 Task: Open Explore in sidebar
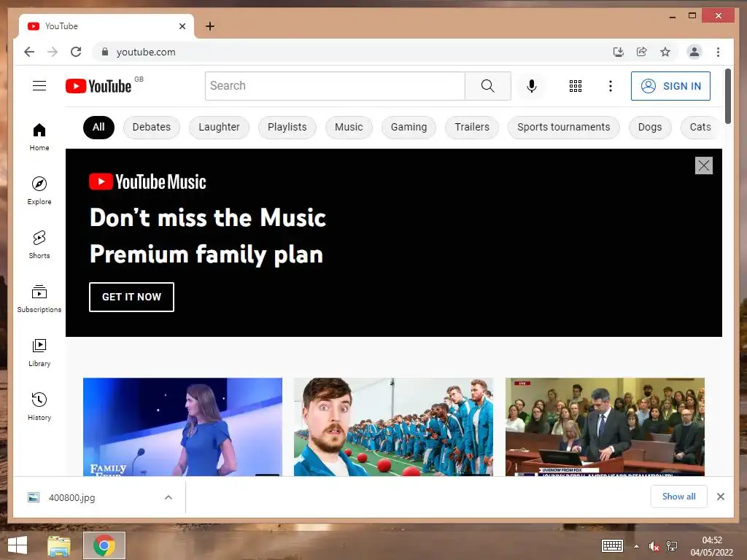pos(39,190)
